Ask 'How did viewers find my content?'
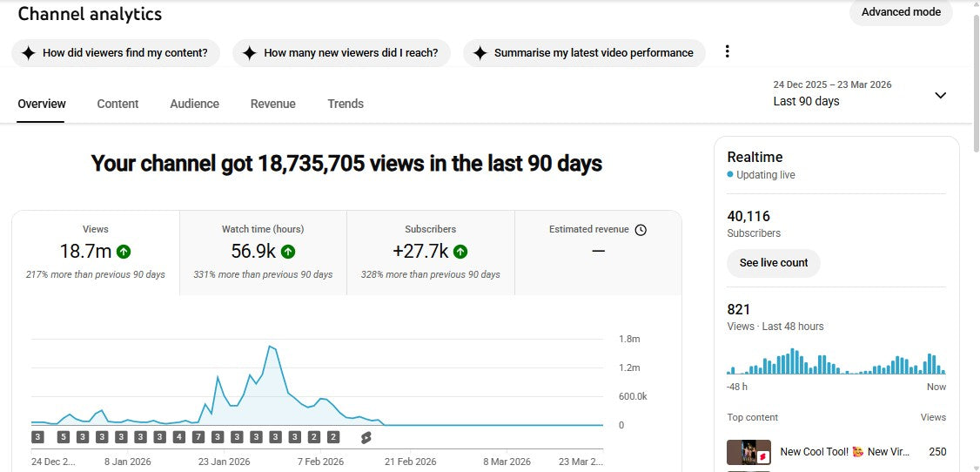980x472 pixels. point(116,53)
